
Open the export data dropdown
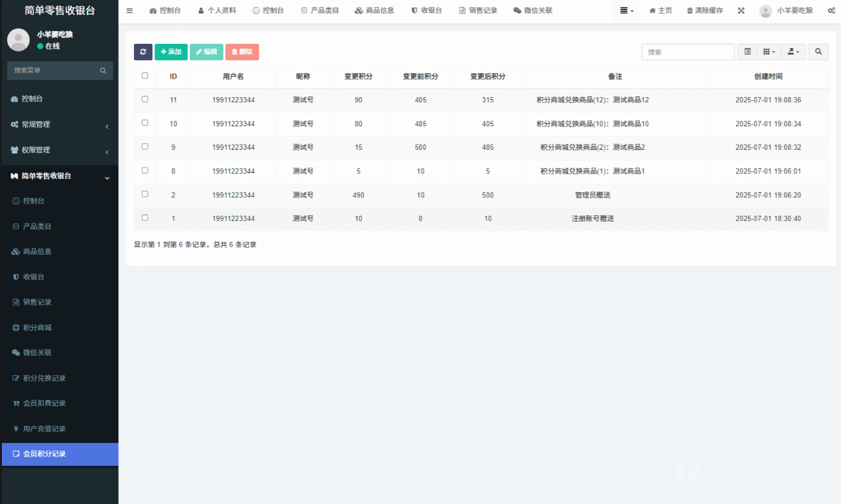click(x=793, y=52)
